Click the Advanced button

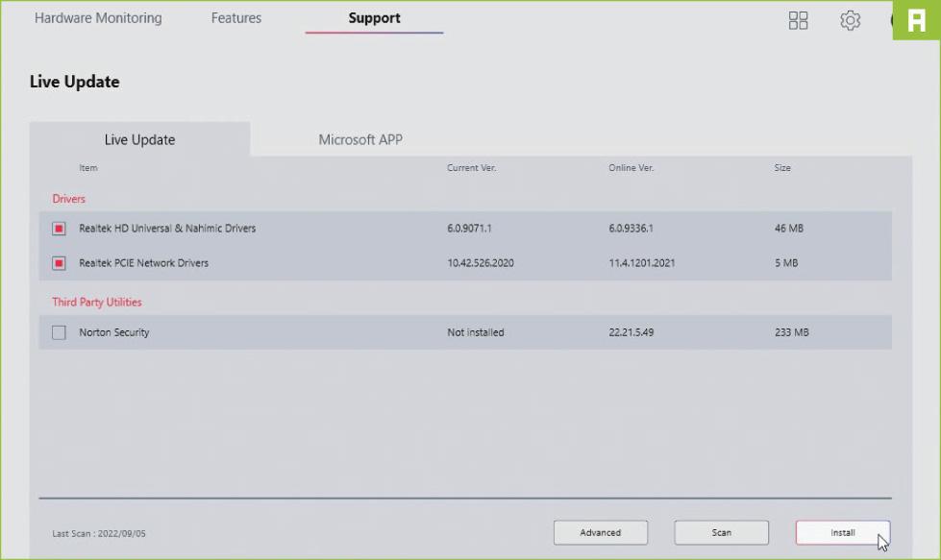600,532
